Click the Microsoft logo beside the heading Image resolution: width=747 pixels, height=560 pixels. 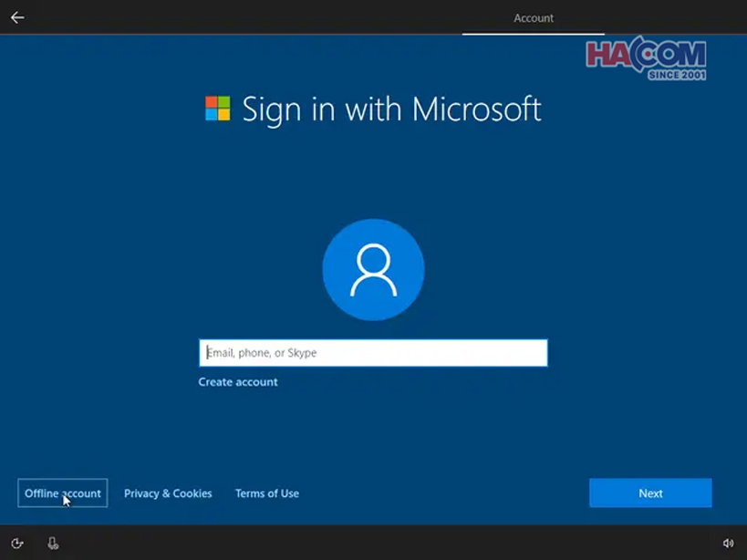[x=217, y=109]
